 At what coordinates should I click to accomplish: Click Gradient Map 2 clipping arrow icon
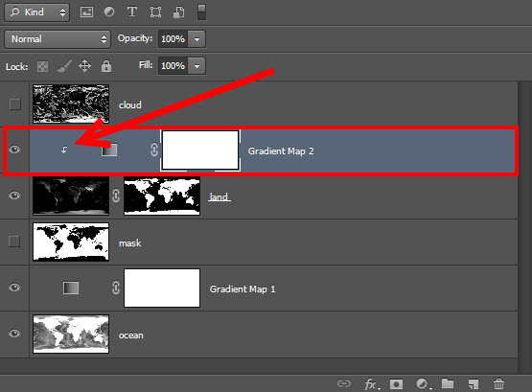pyautogui.click(x=64, y=150)
